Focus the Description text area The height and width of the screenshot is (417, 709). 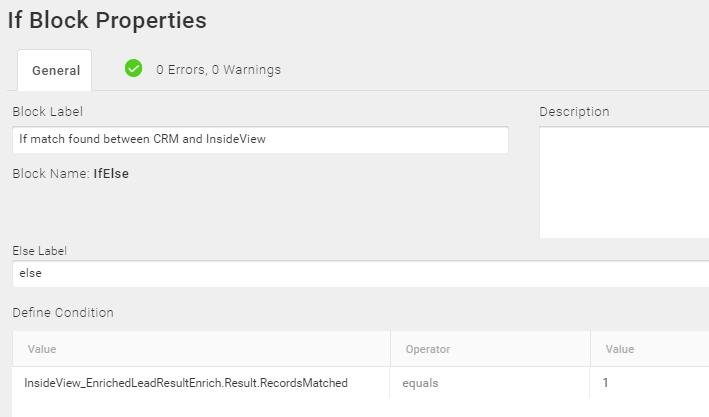[x=624, y=182]
